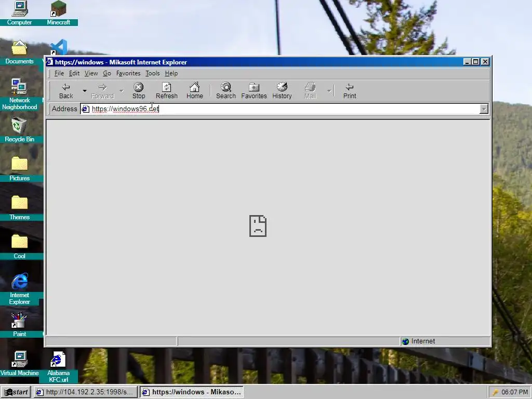The image size is (532, 399).
Task: Expand the Mail dropdown arrow
Action: pos(329,91)
